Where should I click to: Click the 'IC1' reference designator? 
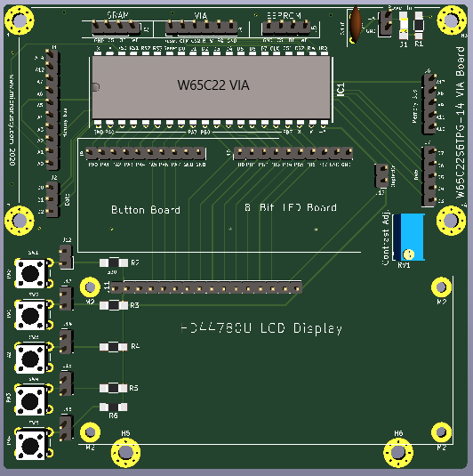pyautogui.click(x=341, y=90)
